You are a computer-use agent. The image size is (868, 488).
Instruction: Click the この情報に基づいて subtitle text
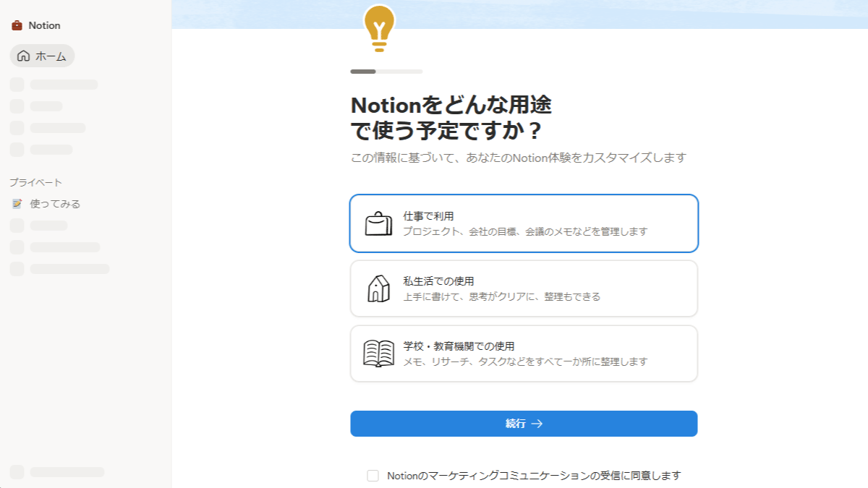(518, 158)
